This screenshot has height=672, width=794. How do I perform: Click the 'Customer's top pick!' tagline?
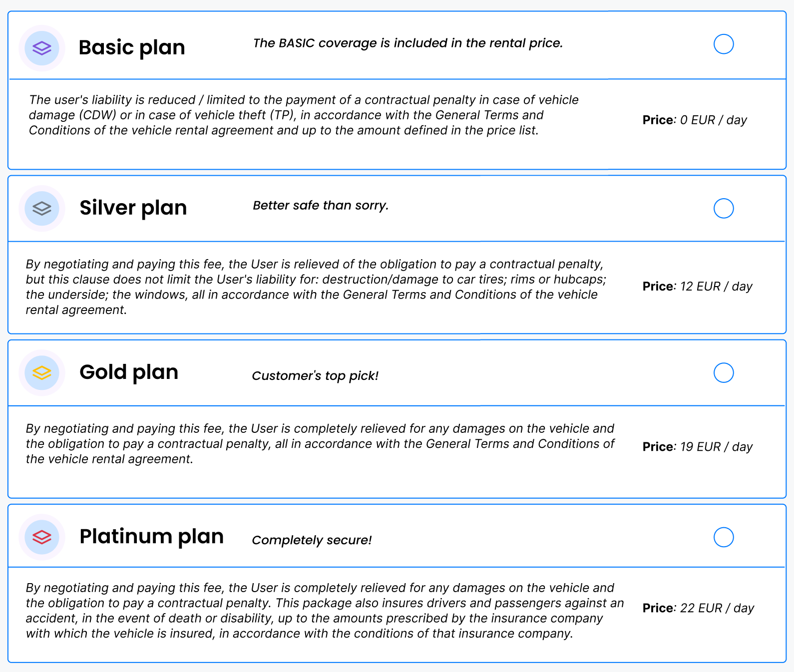(x=315, y=376)
